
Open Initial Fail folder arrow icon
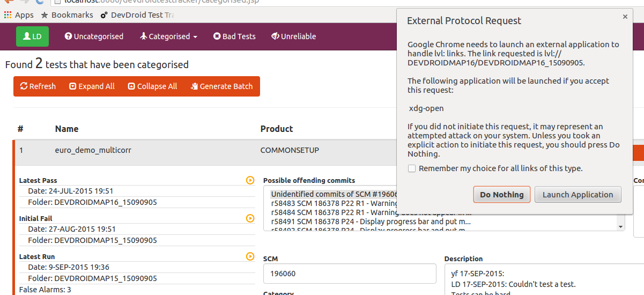[x=250, y=218]
